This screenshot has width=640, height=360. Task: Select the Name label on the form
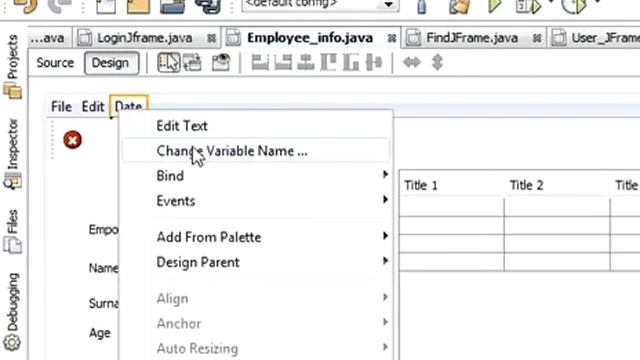[103, 268]
